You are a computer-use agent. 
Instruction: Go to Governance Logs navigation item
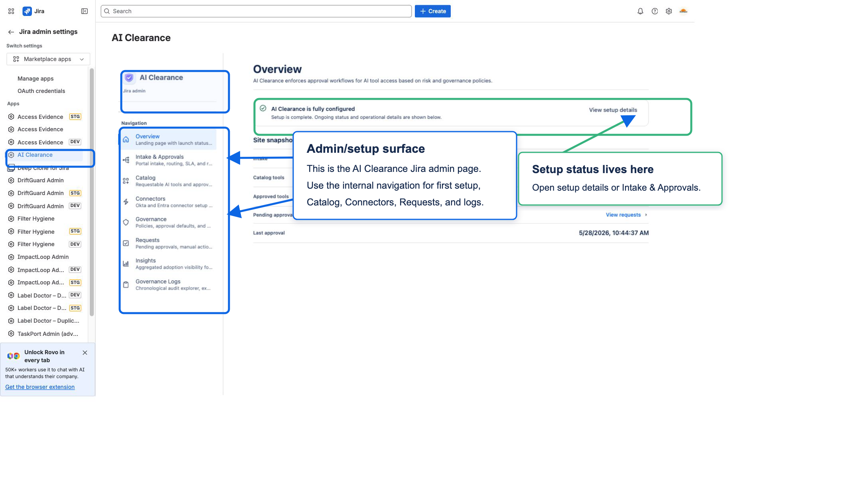click(169, 284)
